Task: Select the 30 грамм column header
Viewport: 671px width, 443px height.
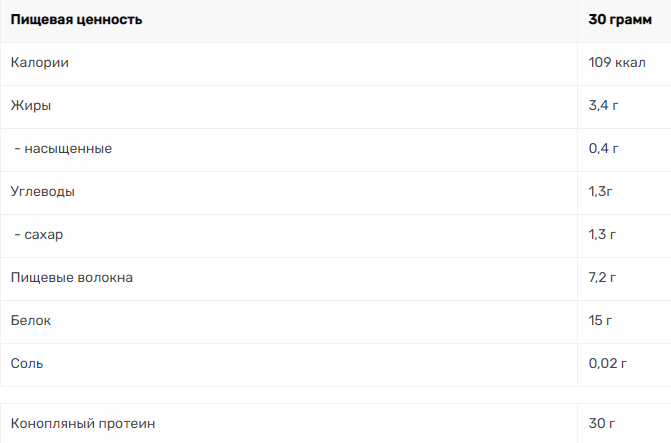Action: click(620, 20)
